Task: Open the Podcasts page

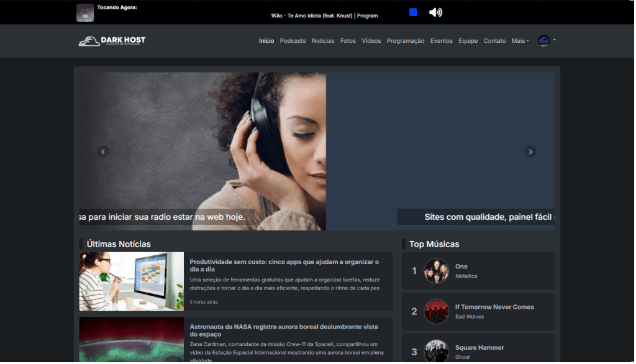Action: [293, 41]
